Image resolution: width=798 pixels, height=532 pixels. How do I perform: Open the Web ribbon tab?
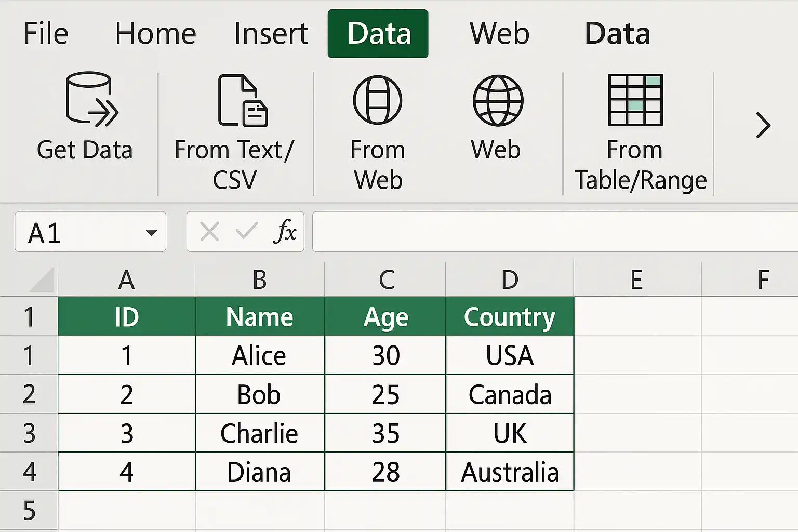coord(499,34)
